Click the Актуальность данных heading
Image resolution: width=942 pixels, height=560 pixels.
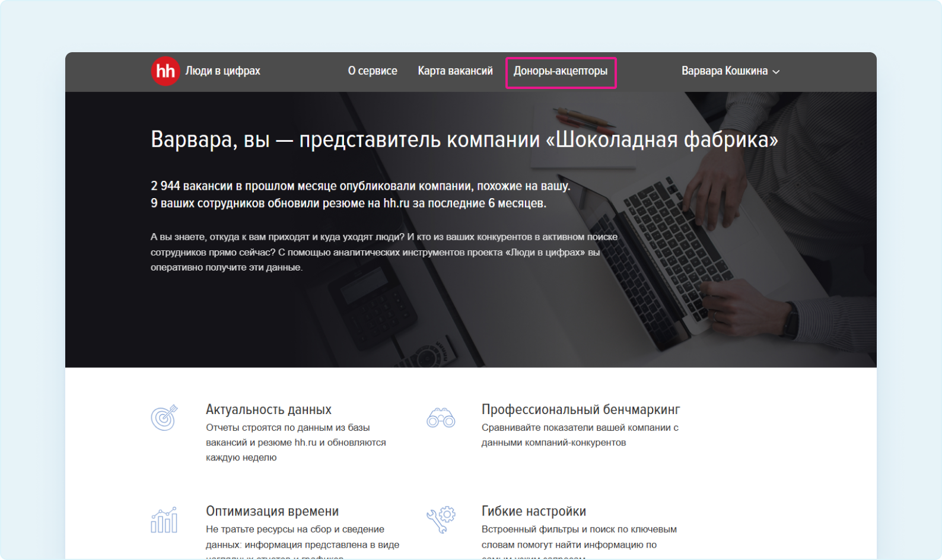click(x=269, y=409)
